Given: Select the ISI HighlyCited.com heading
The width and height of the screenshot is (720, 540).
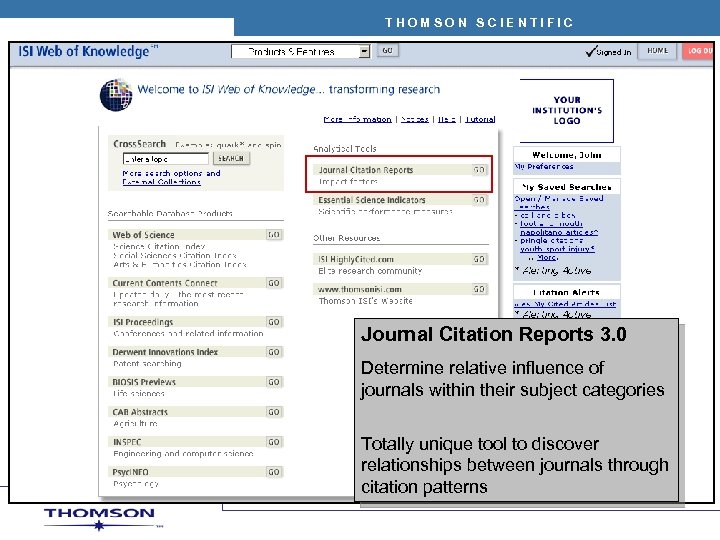Looking at the screenshot, I should 356,259.
